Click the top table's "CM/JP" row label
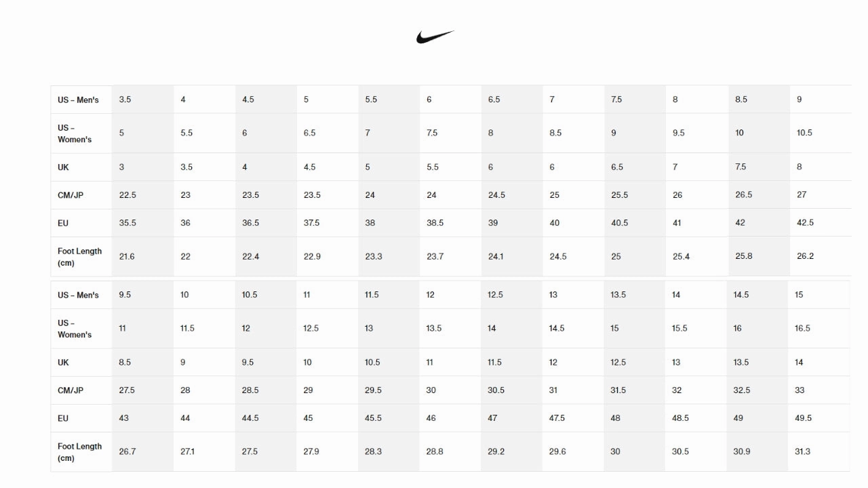Screen dimensions: 868x488 pos(71,195)
